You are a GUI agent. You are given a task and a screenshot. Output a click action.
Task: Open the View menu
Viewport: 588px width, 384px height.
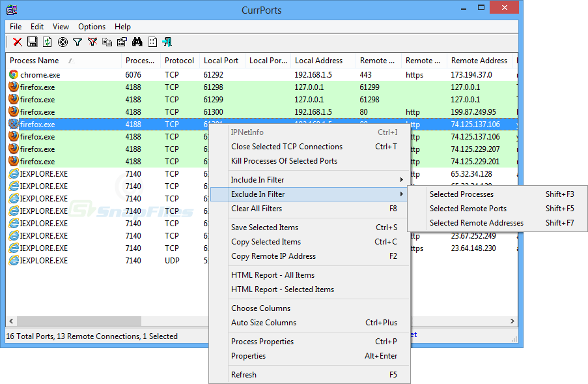click(x=61, y=27)
